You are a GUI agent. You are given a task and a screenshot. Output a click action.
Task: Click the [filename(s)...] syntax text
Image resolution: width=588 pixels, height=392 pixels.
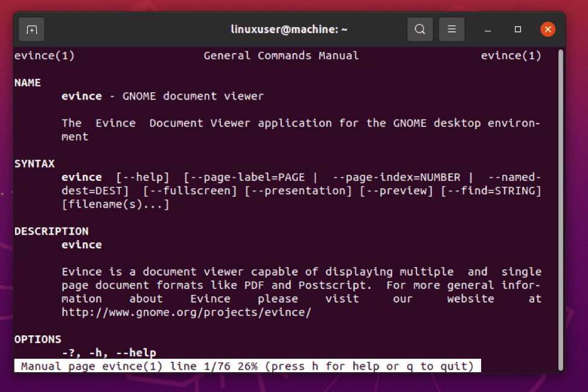115,204
